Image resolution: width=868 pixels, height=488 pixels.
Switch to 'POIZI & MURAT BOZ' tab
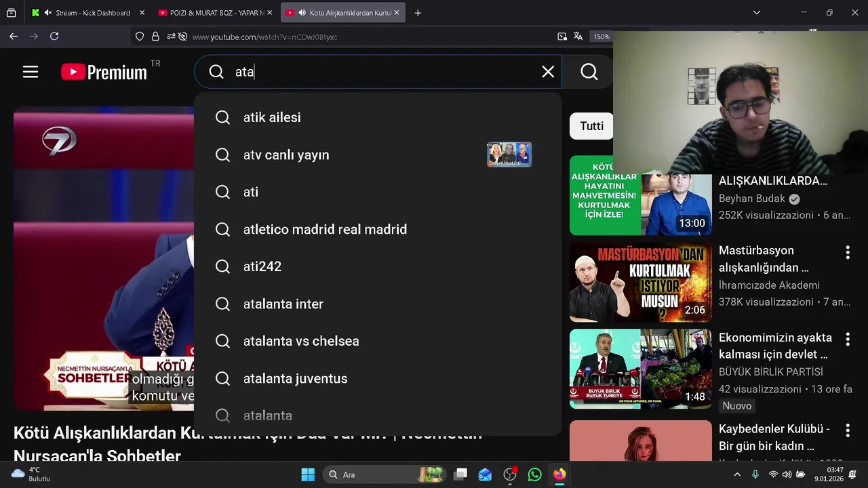[x=216, y=13]
